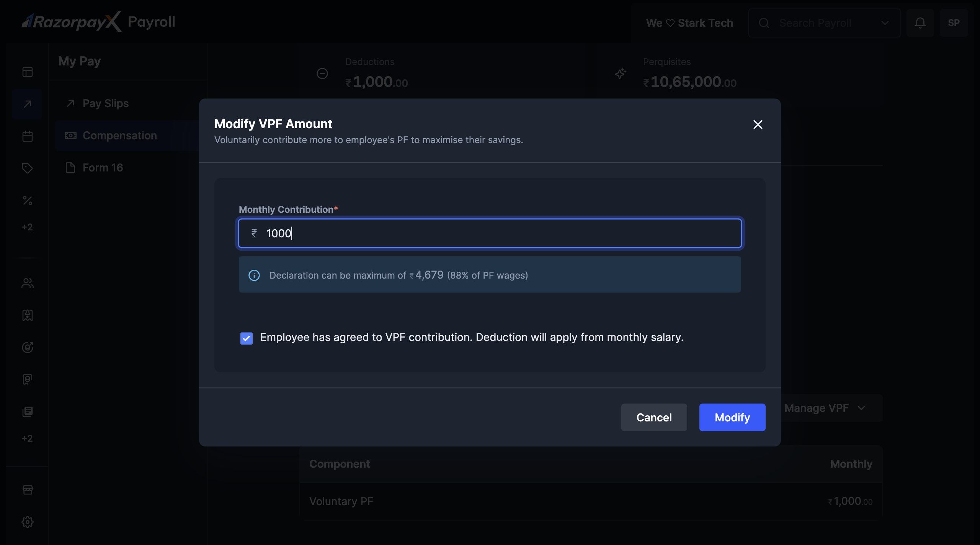
Task: Open the notifications bell
Action: pyautogui.click(x=920, y=23)
